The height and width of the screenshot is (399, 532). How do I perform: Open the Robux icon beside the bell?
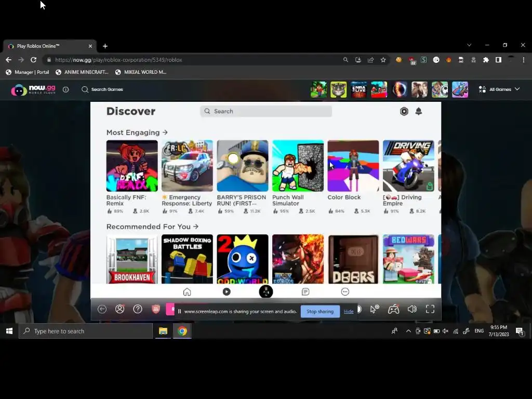coord(404,111)
